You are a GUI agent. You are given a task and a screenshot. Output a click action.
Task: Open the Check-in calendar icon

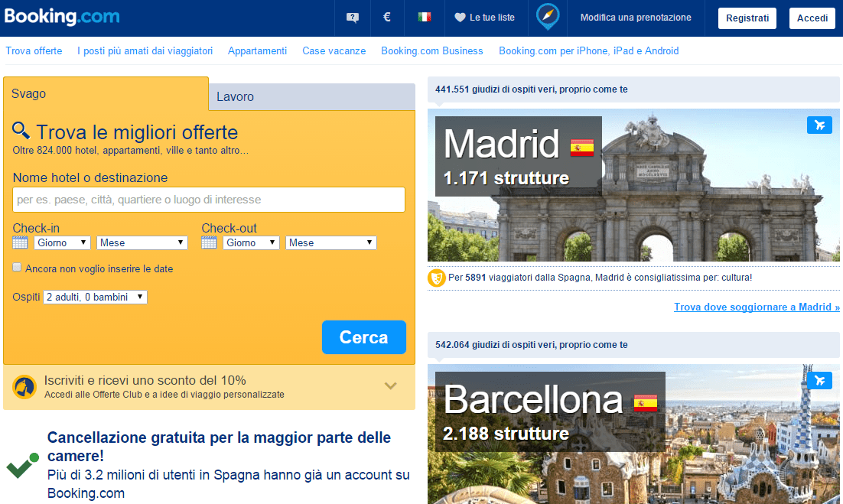point(18,242)
